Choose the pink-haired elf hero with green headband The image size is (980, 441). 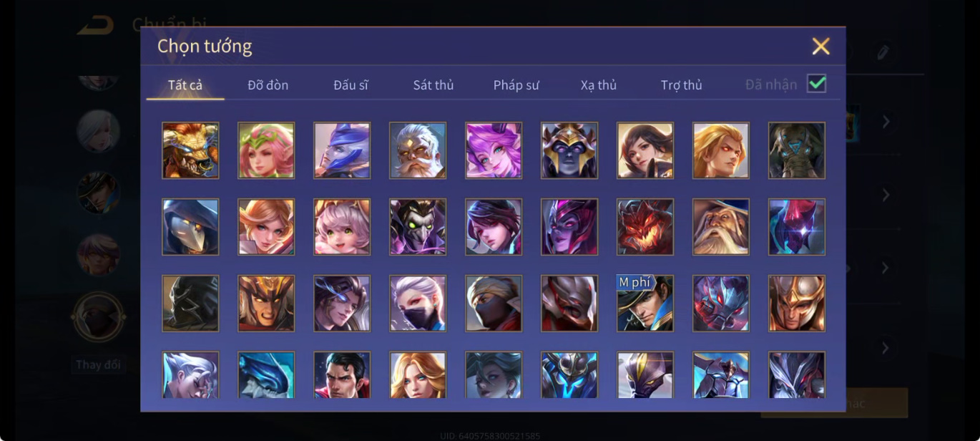point(266,150)
